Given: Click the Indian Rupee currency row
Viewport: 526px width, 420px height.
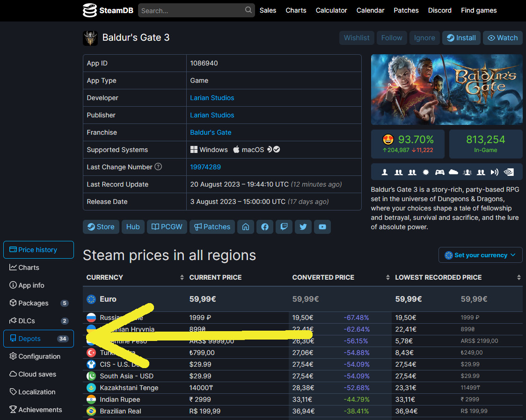Looking at the screenshot, I should pyautogui.click(x=303, y=399).
